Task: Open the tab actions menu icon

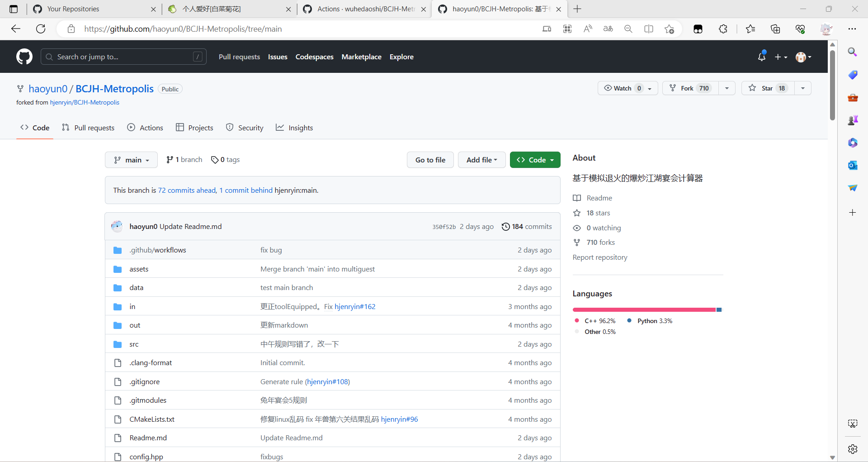Action: click(x=14, y=9)
